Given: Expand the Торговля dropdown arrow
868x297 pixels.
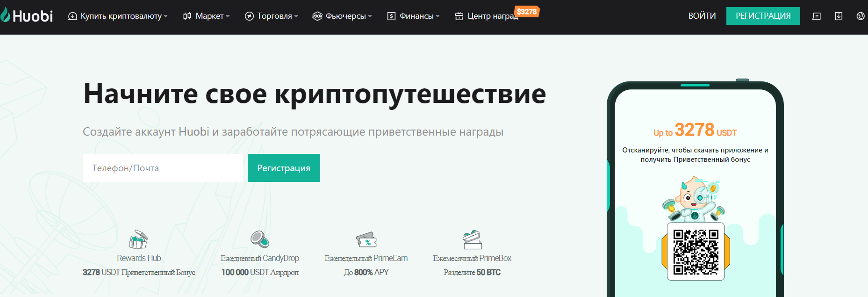Looking at the screenshot, I should pos(296,16).
